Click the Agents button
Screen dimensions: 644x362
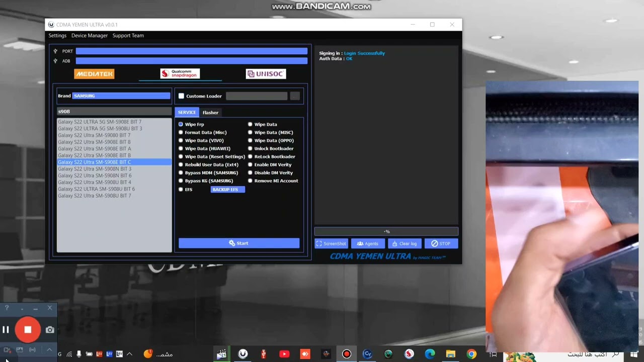[368, 243]
